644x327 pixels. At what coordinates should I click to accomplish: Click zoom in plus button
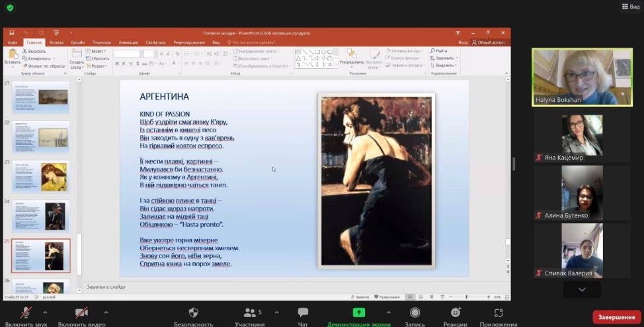tap(489, 297)
